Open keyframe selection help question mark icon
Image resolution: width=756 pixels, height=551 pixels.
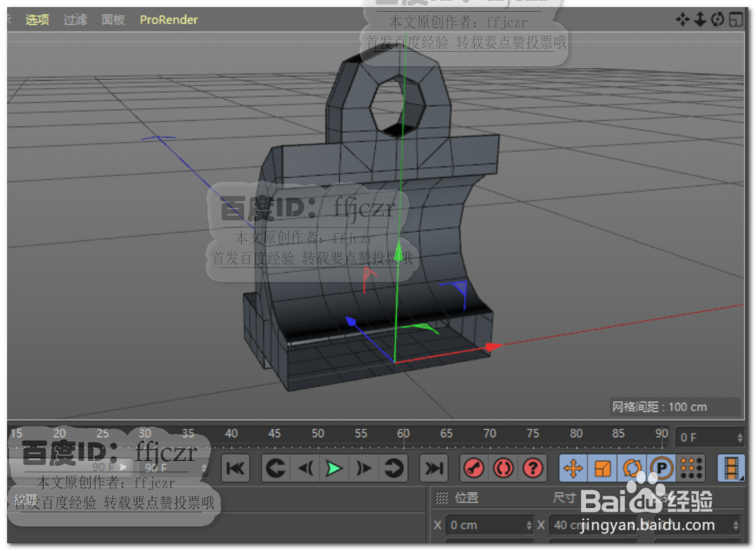click(531, 469)
